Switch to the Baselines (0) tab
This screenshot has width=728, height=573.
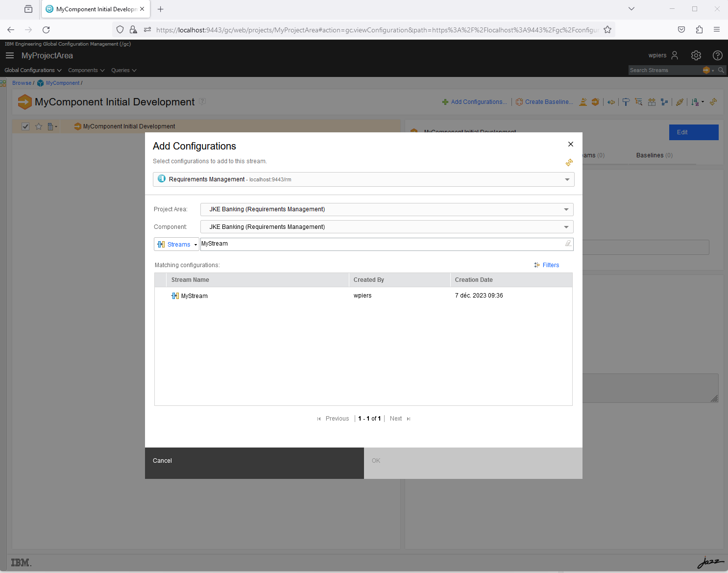(x=654, y=155)
